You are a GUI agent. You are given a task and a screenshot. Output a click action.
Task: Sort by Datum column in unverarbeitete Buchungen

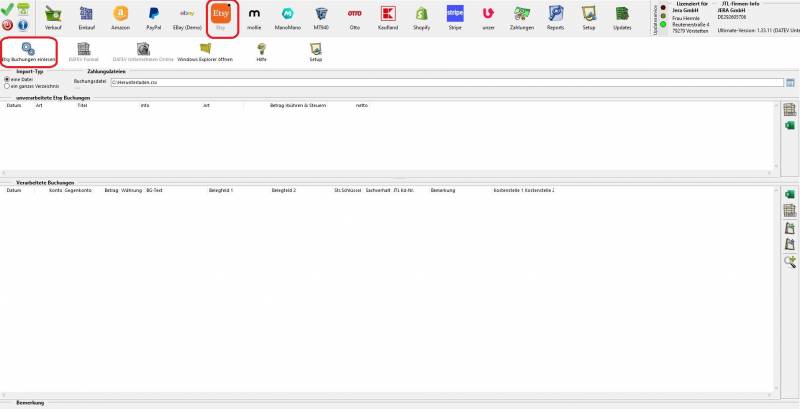[x=14, y=104]
